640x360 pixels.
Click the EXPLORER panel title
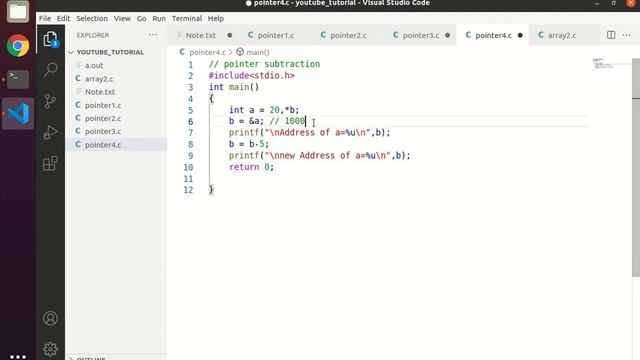tap(93, 35)
